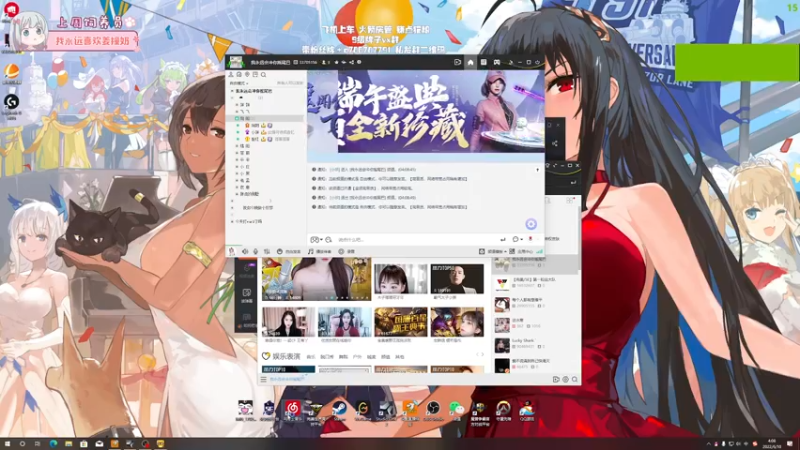Open the emoji picker in the chat input
The image size is (800, 450).
tap(329, 239)
